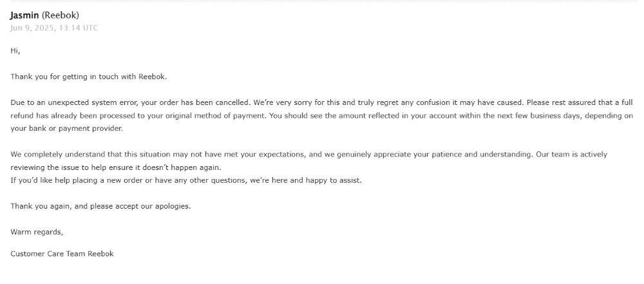
Task: Click the "Customer Care Team Reebok" signature
Action: tap(62, 254)
